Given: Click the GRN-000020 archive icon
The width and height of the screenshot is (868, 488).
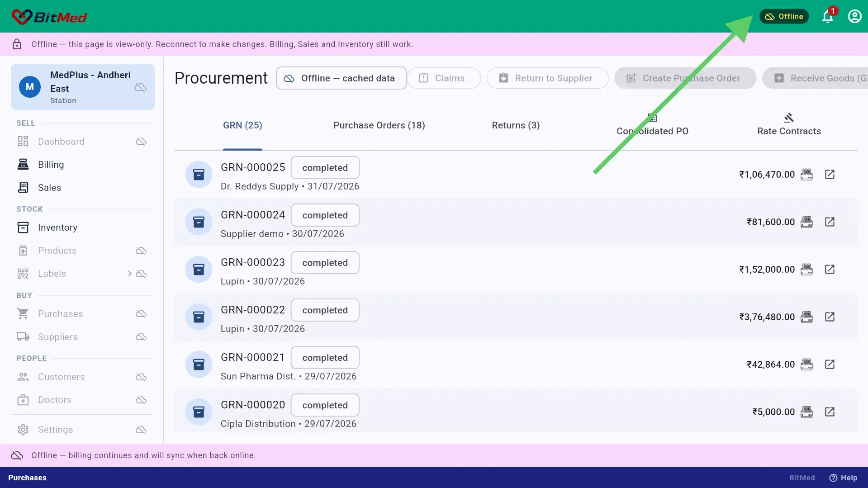Looking at the screenshot, I should 199,412.
